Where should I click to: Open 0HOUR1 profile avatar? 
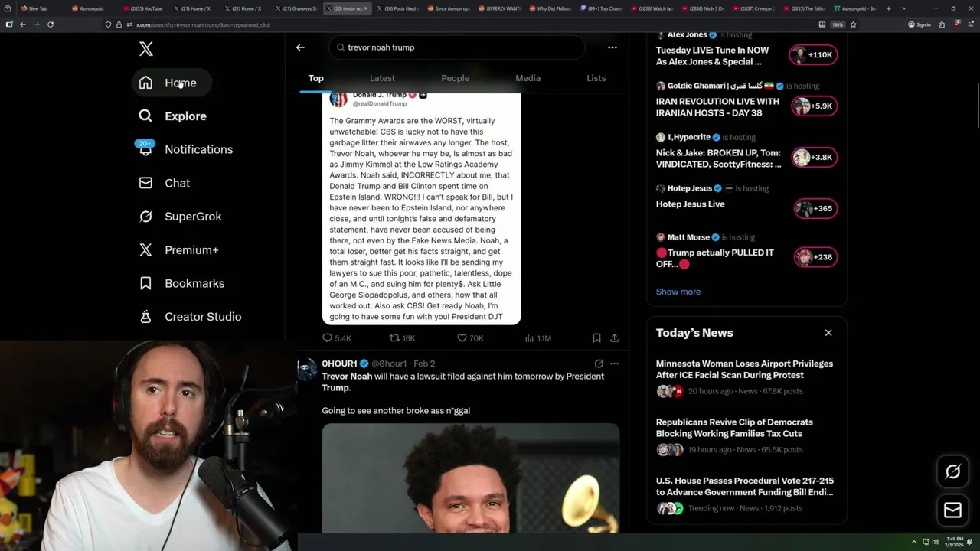point(307,369)
